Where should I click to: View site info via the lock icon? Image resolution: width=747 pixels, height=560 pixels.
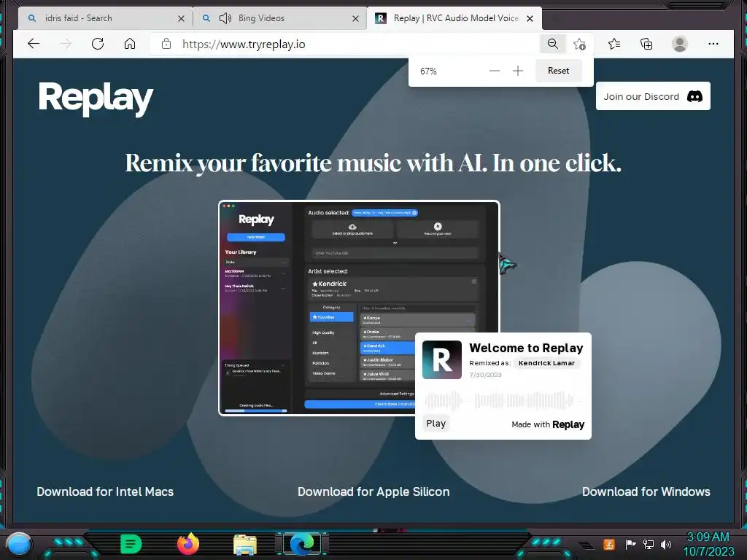point(166,44)
